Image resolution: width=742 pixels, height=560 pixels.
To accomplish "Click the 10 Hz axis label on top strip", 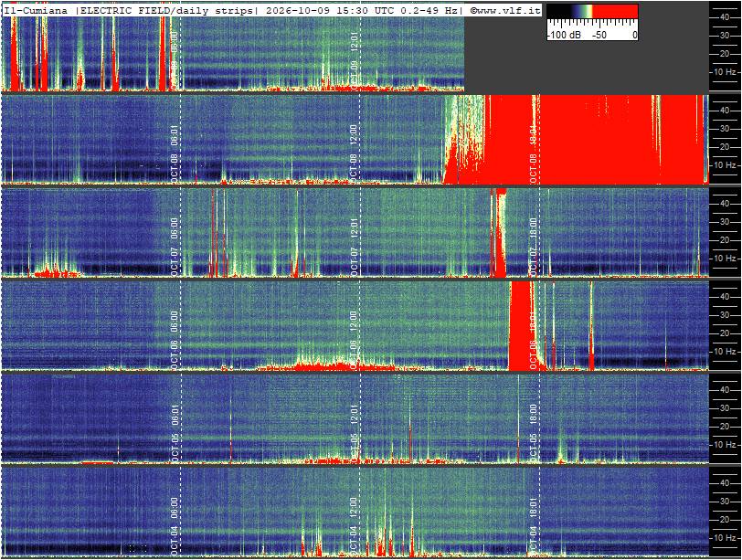I will click(x=725, y=72).
